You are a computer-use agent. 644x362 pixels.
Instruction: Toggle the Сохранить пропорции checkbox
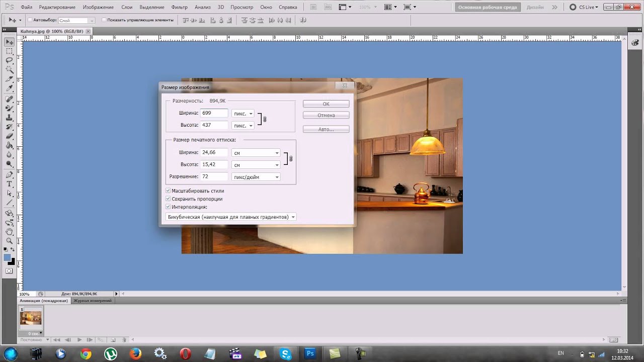pos(168,199)
